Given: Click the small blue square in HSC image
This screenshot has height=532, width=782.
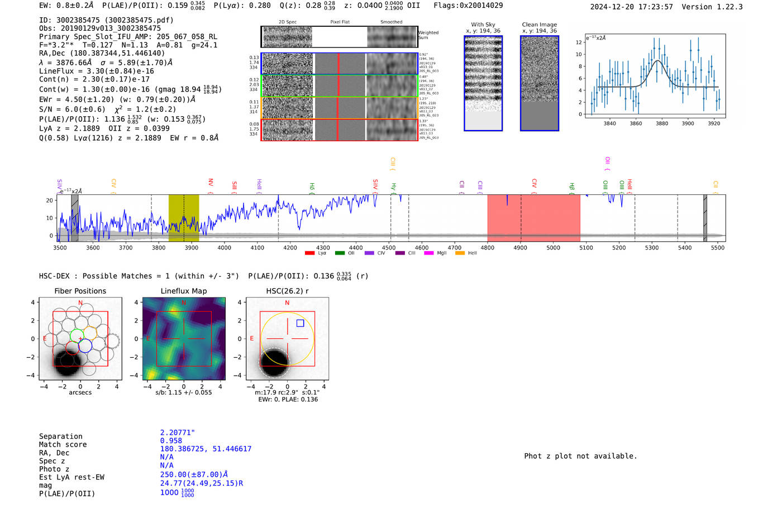Looking at the screenshot, I should click(x=300, y=323).
